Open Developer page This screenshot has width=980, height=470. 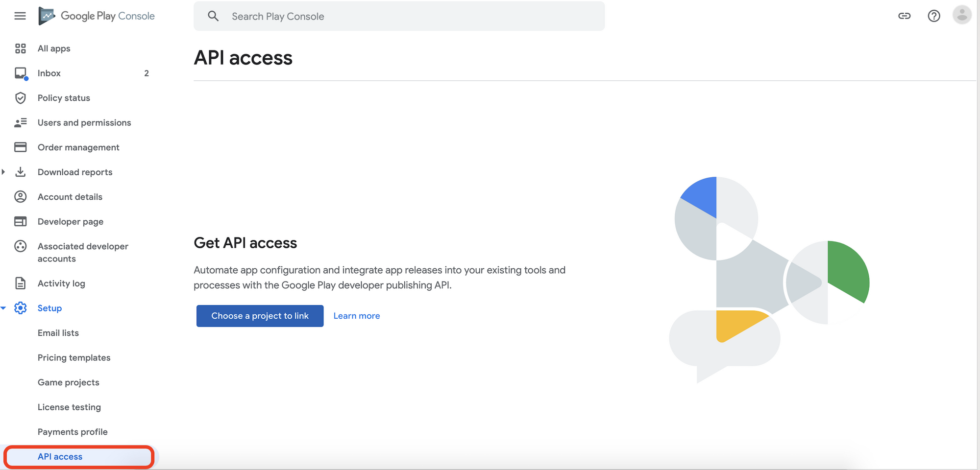pyautogui.click(x=71, y=222)
